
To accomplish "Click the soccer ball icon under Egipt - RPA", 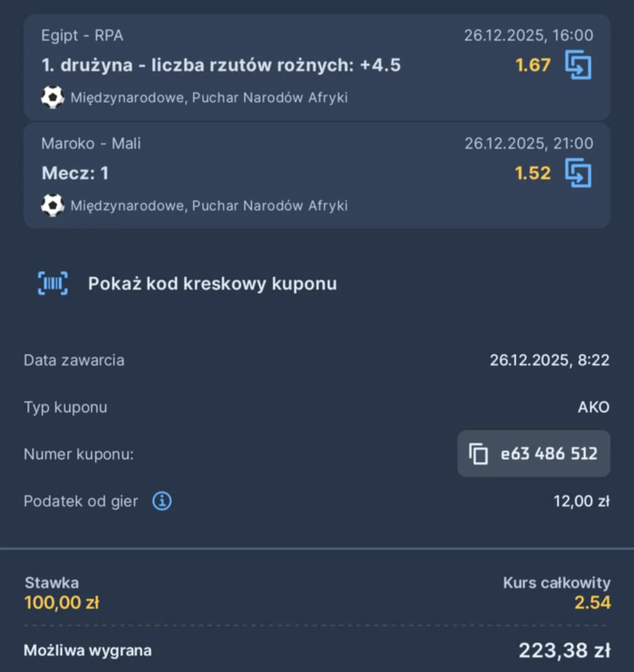I will pos(52,98).
